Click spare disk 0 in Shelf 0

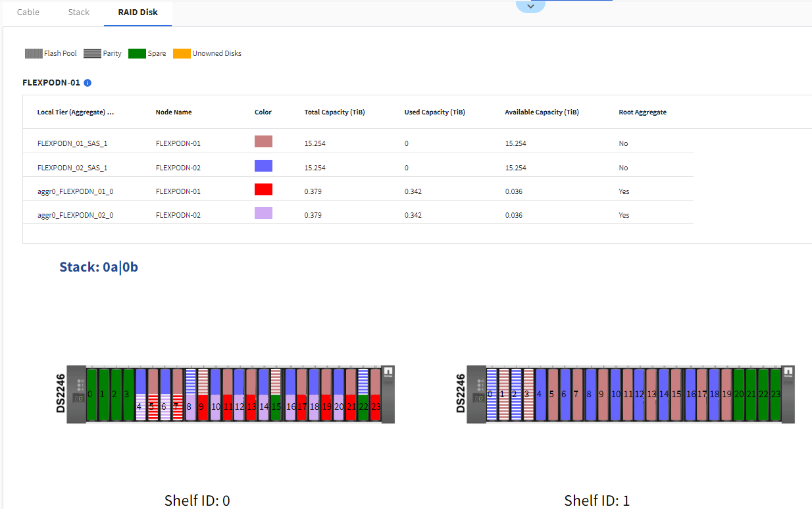pyautogui.click(x=91, y=395)
